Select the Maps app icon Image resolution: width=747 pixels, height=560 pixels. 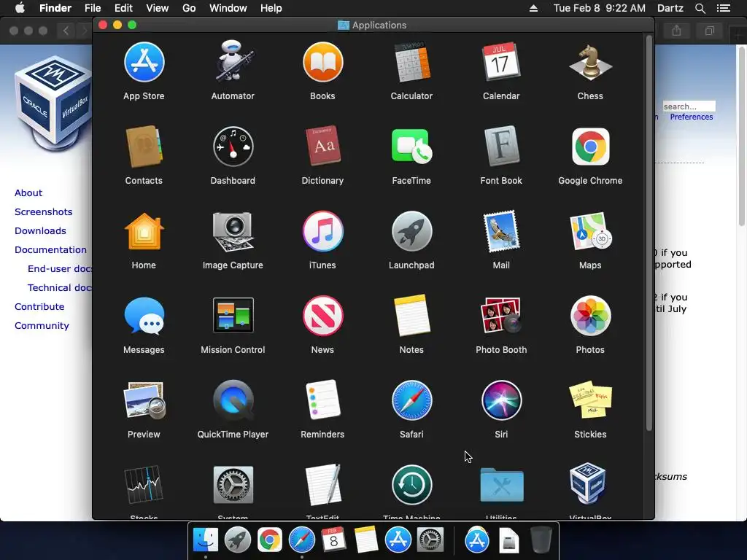590,231
